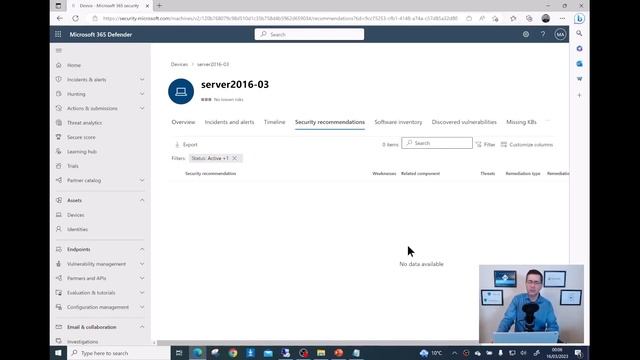Expand the Vulnerability management chevron
Image resolution: width=640 pixels, height=360 pixels.
142,264
